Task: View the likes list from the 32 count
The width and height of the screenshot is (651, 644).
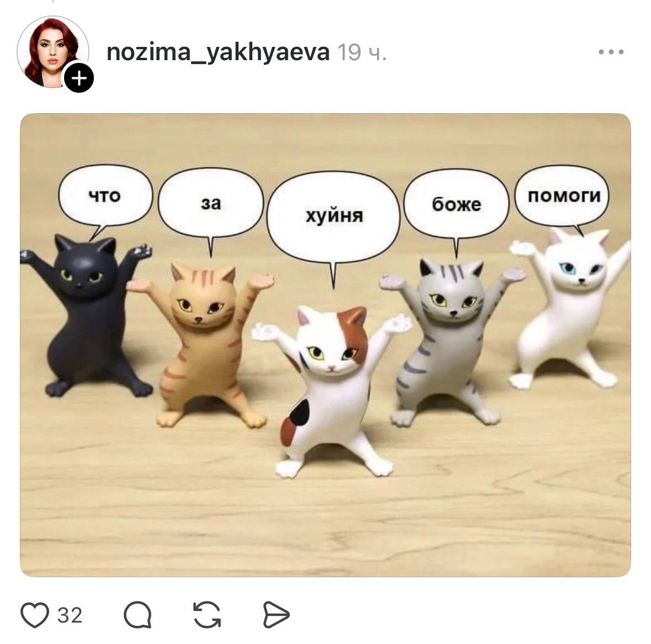Action: point(70,615)
